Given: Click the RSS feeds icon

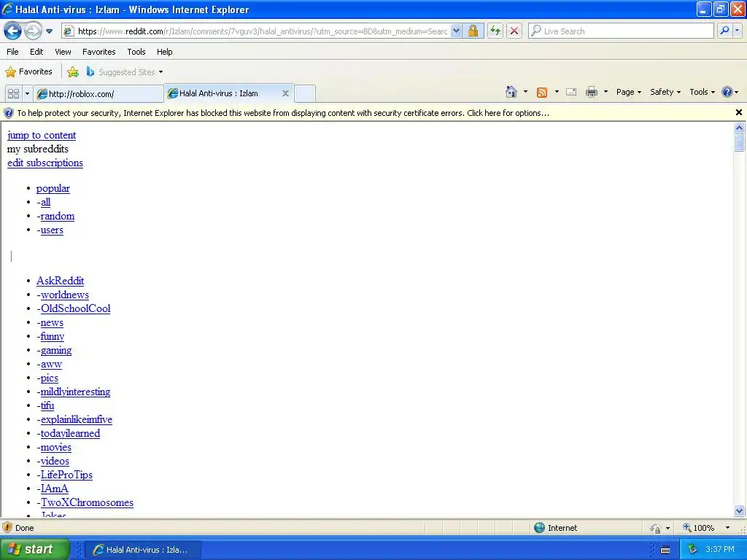Looking at the screenshot, I should click(x=542, y=93).
